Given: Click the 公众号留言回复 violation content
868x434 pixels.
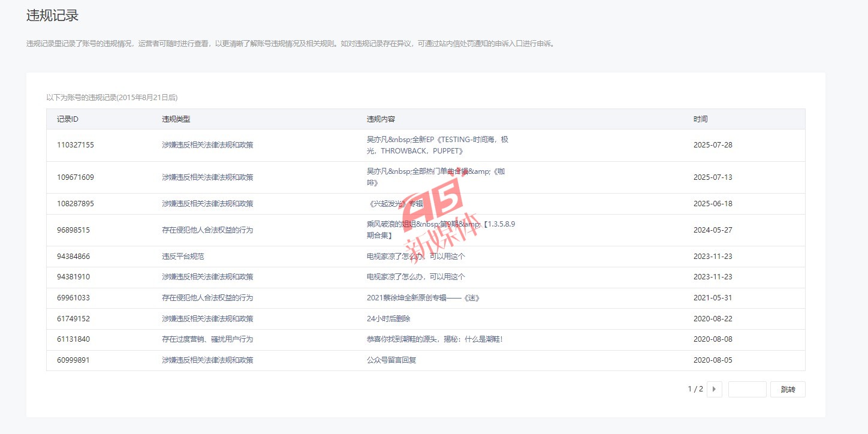Looking at the screenshot, I should tap(391, 360).
